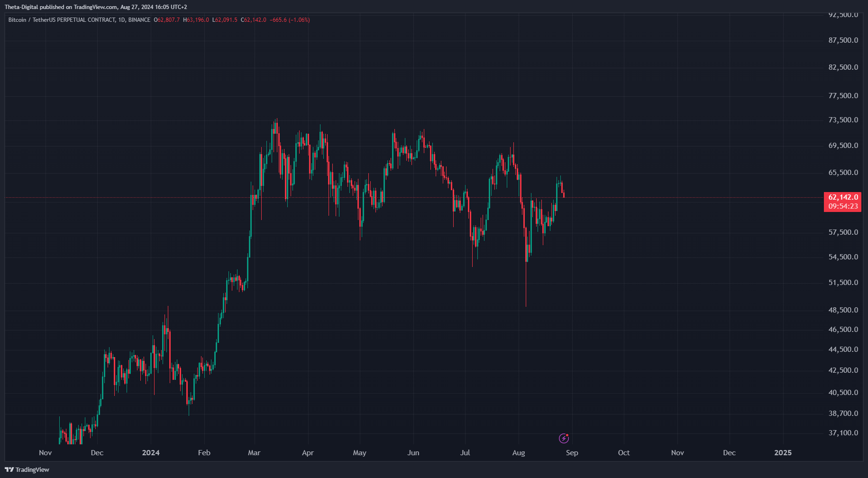Click the 82,500.0 price axis label
The height and width of the screenshot is (478, 868).
843,67
